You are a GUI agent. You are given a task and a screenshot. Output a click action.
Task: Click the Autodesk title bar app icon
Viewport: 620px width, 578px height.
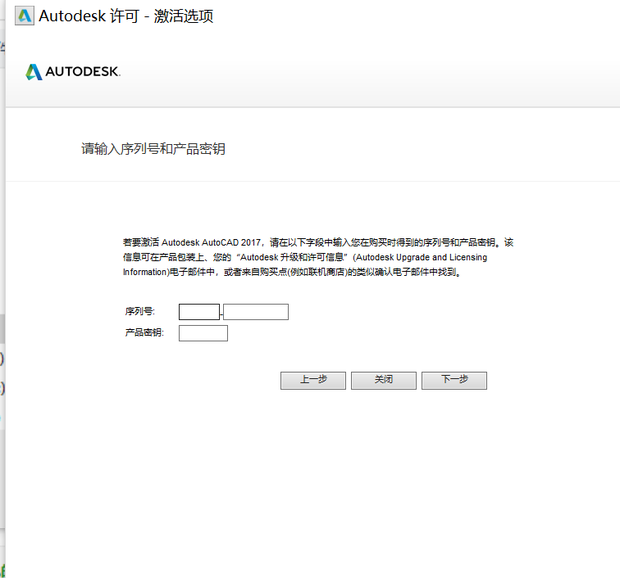click(25, 16)
